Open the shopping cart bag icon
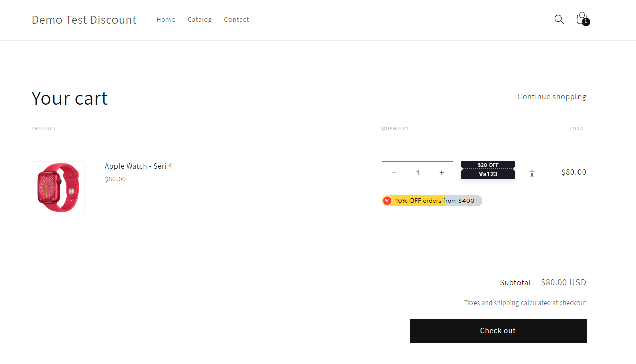Viewport: 636px width, 364px height. pyautogui.click(x=583, y=19)
